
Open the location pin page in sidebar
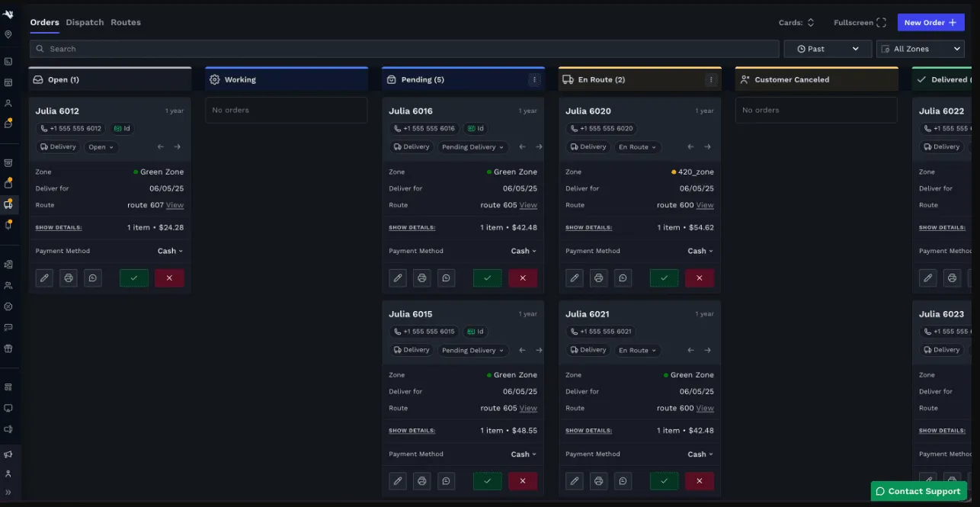coord(8,34)
